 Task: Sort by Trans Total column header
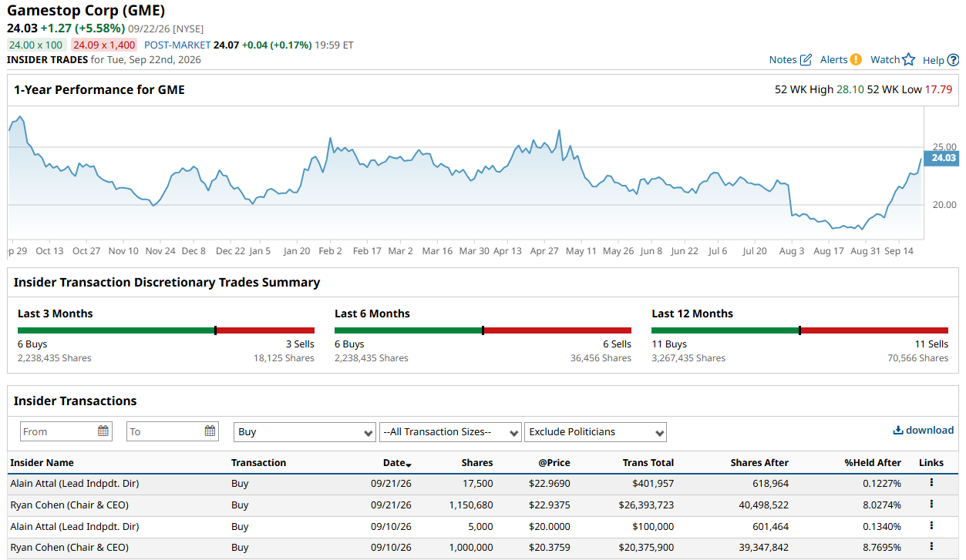[648, 463]
